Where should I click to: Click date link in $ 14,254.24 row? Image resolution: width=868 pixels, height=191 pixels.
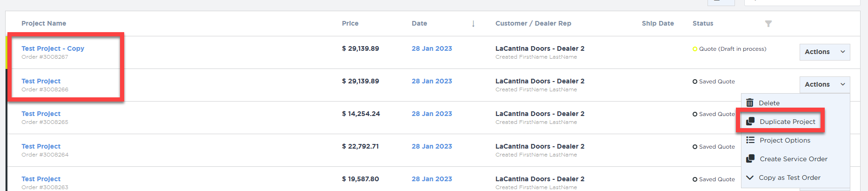(x=432, y=114)
